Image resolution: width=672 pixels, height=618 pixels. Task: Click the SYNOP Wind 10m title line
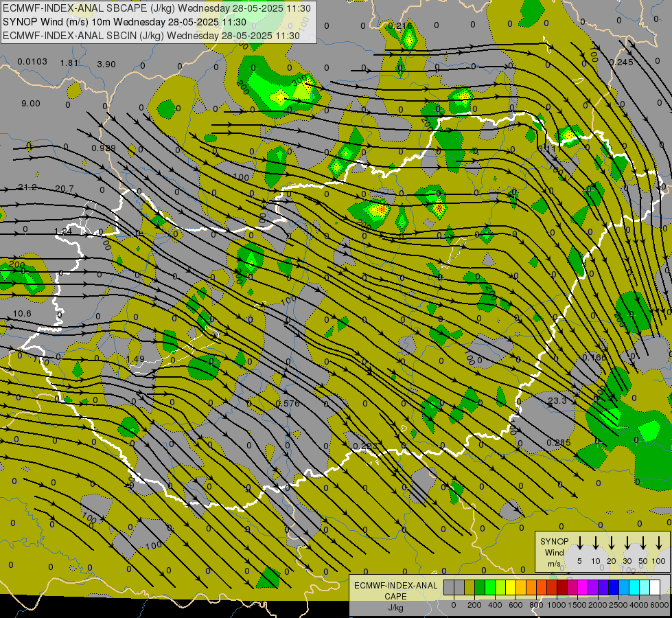click(x=124, y=22)
